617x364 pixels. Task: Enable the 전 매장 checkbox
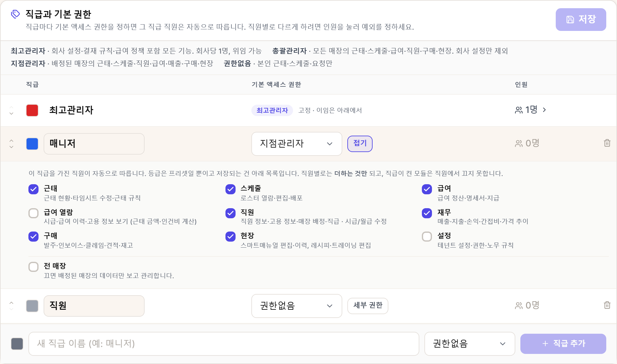pyautogui.click(x=33, y=267)
